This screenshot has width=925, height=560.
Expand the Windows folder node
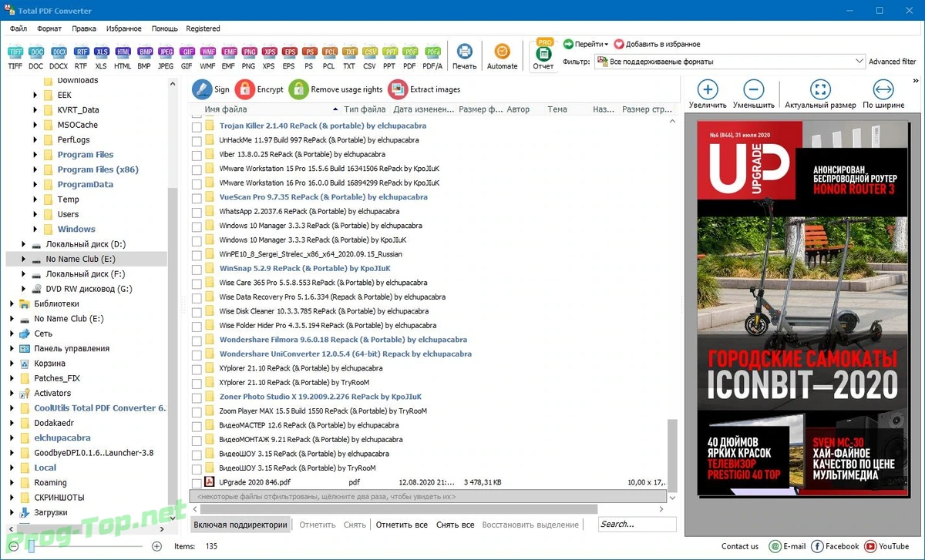coord(35,230)
